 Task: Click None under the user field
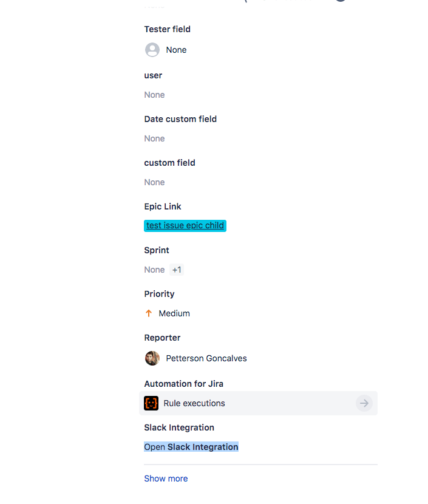pos(154,95)
